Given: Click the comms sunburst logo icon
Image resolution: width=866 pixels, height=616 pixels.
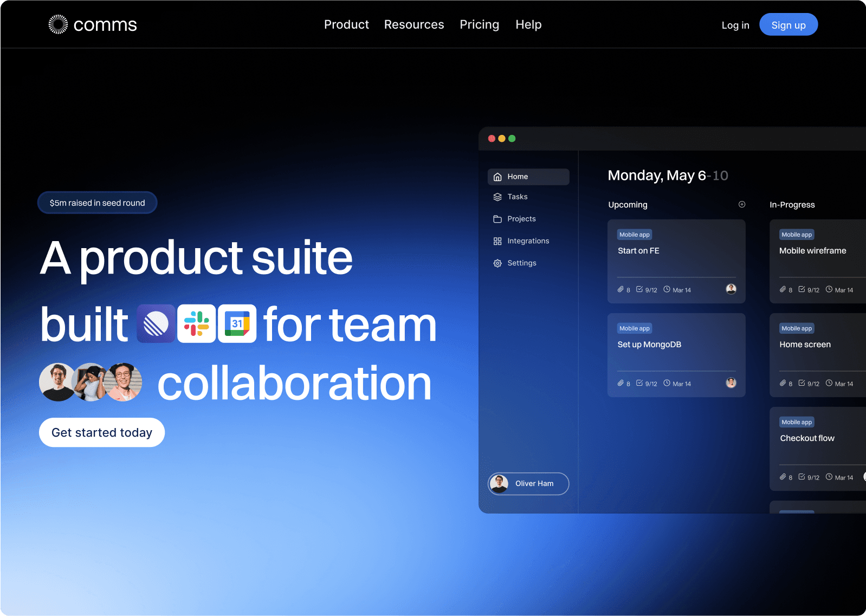Looking at the screenshot, I should click(58, 24).
